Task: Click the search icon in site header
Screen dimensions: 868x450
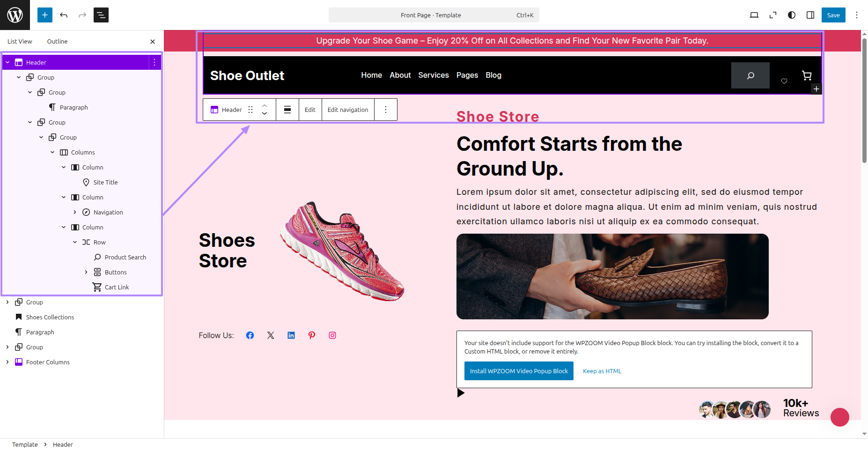Action: point(750,75)
